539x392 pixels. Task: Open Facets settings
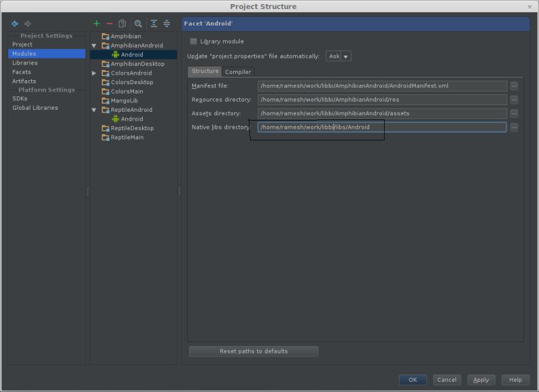coord(22,72)
